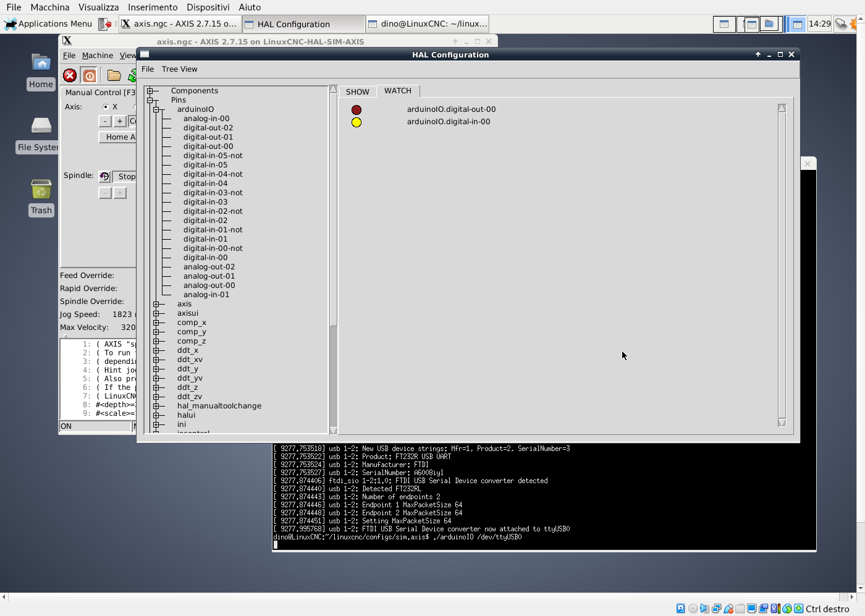
Task: Click the clock showing 14:29
Action: point(819,24)
